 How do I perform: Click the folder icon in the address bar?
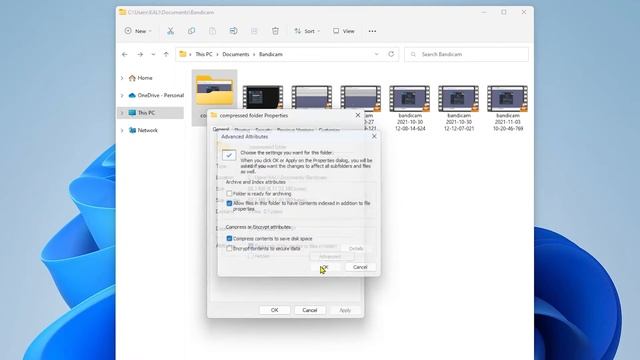pos(183,54)
